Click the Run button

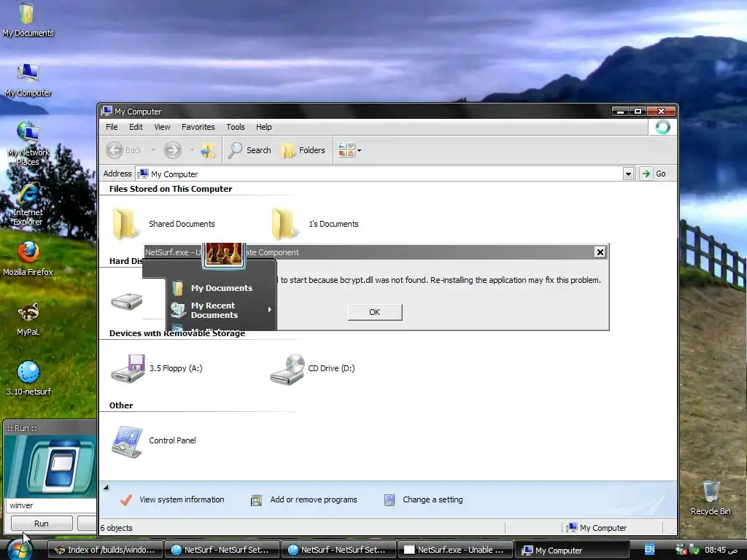42,524
